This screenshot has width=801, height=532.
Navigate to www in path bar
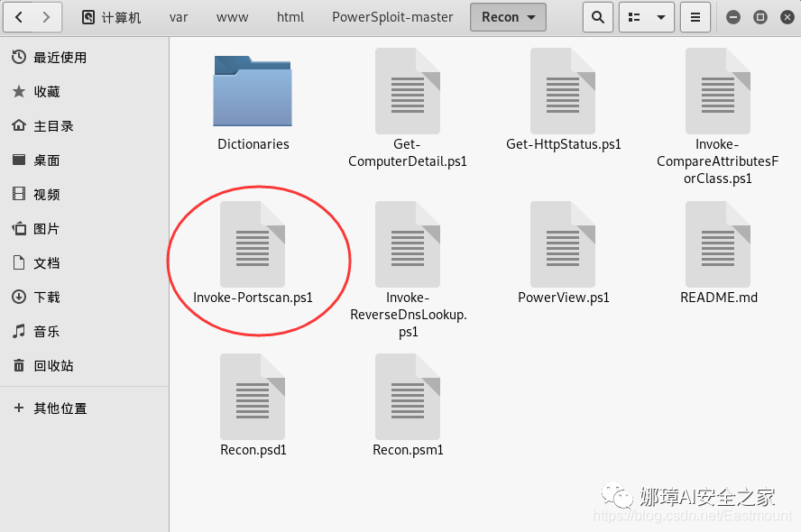coord(233,17)
